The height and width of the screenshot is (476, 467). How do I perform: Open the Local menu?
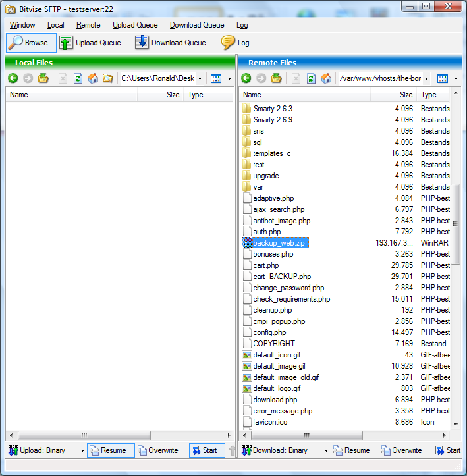pyautogui.click(x=55, y=25)
